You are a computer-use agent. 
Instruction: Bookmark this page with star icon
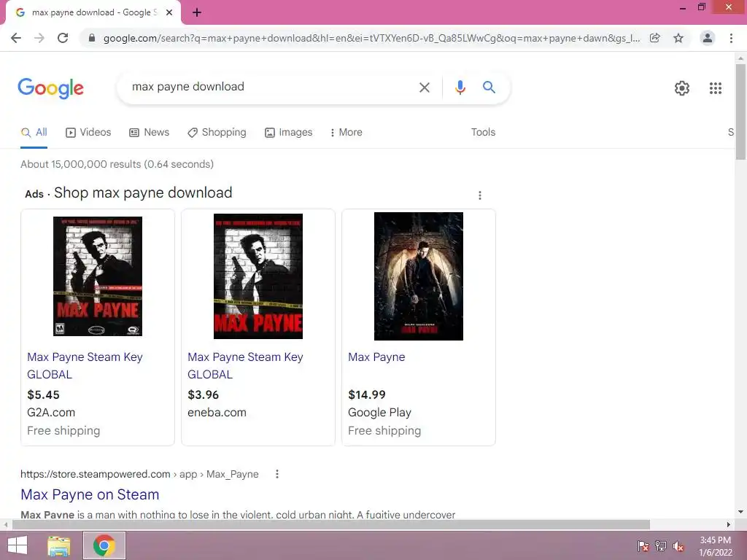pos(678,38)
